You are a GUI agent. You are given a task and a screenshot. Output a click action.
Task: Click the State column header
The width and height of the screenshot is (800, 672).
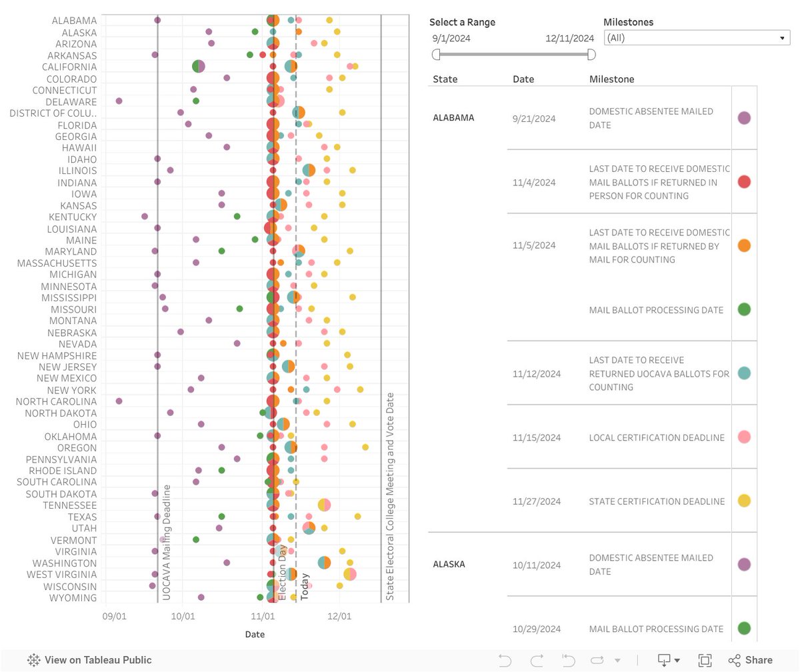point(445,79)
